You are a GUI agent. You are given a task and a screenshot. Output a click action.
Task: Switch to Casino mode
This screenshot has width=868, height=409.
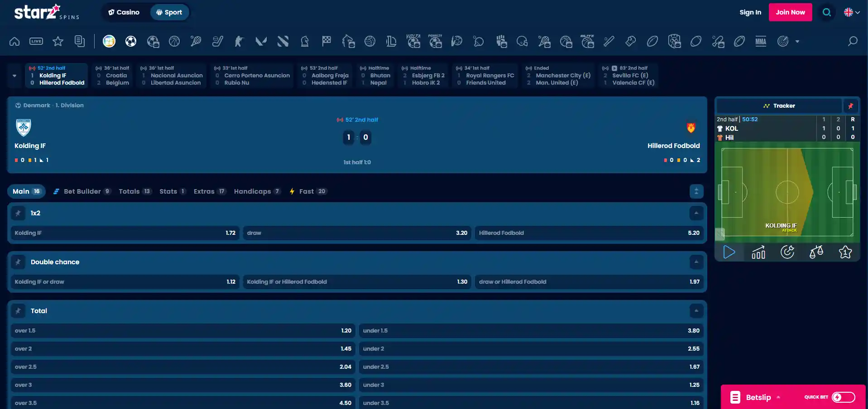pos(124,12)
